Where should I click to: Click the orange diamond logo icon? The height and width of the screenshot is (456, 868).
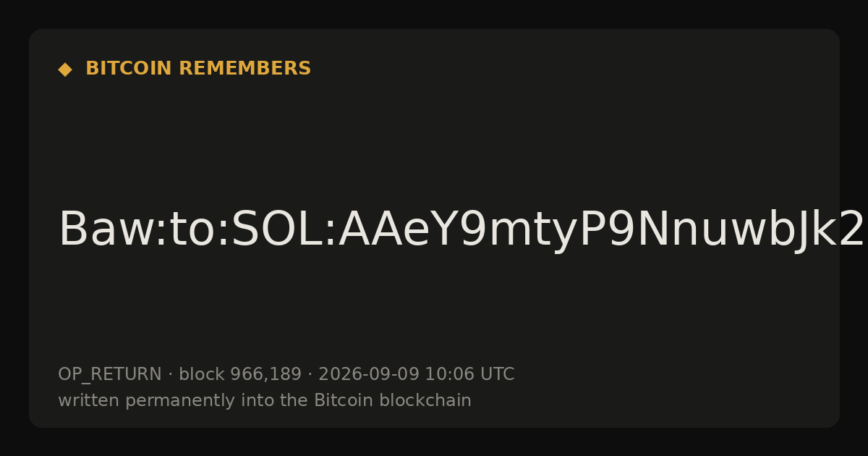tap(65, 69)
